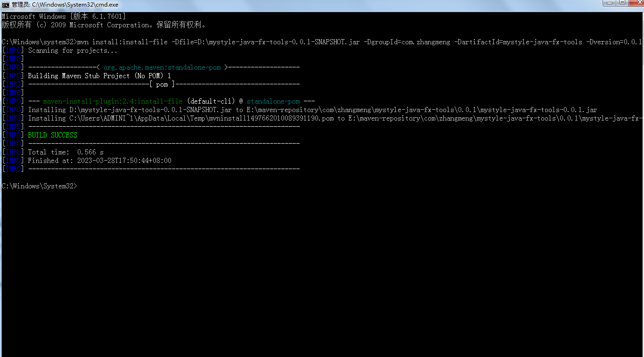Click the Microsoft Windows version line

[64, 16]
